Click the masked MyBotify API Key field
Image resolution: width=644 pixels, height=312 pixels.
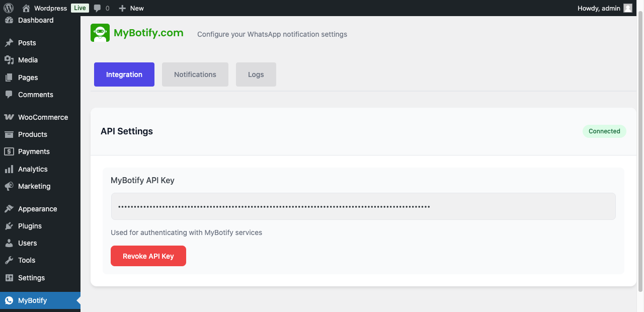(x=363, y=206)
